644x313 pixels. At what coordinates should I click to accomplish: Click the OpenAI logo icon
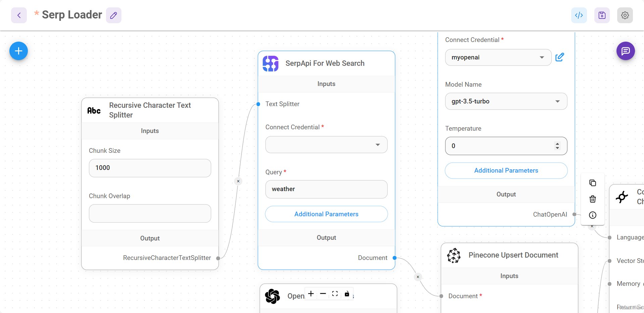[272, 296]
